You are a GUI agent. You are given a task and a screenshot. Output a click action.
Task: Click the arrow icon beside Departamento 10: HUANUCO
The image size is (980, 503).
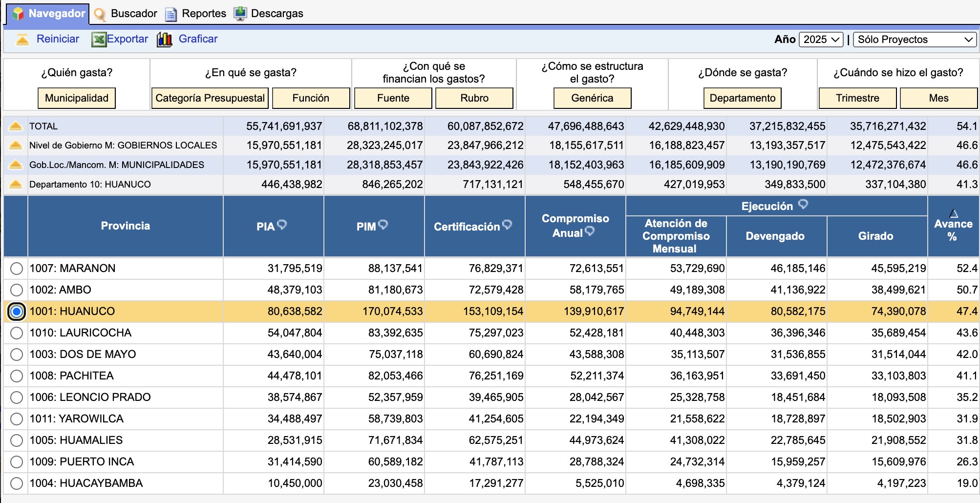tap(16, 185)
